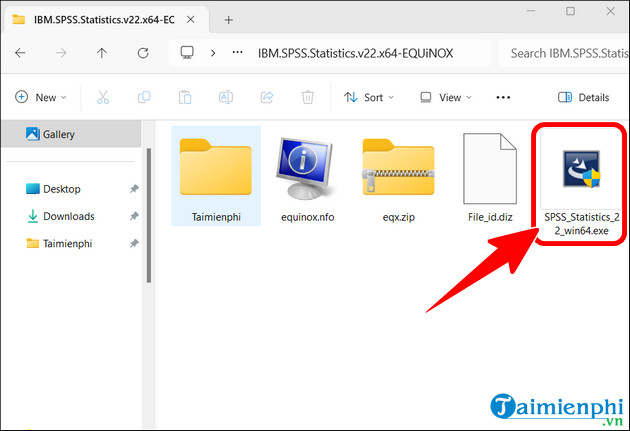Viewport: 630px width, 431px height.
Task: Maximize the File Explorer window
Action: pos(570,11)
